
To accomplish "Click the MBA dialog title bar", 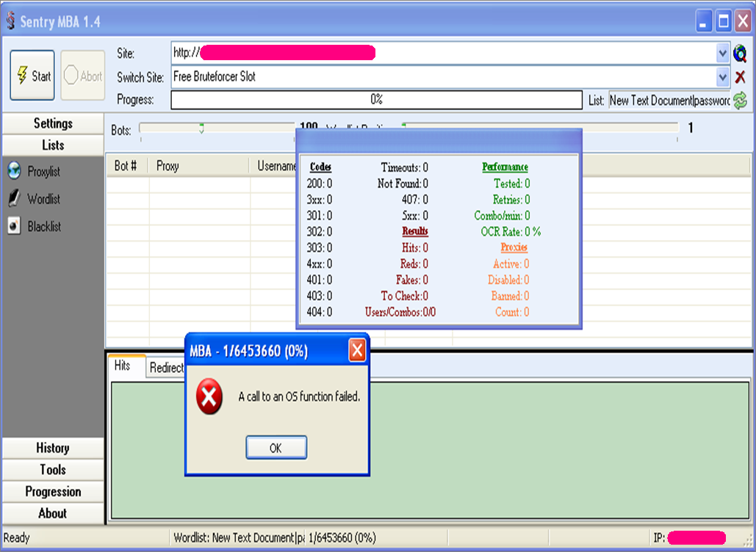I will click(x=267, y=351).
